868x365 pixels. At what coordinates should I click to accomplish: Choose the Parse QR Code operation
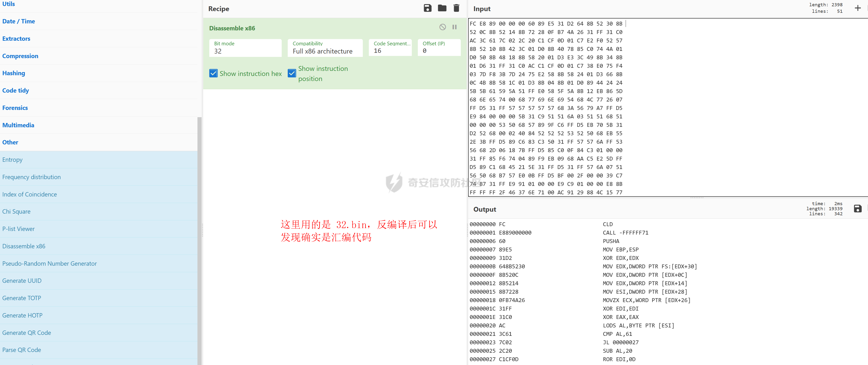tap(98, 350)
